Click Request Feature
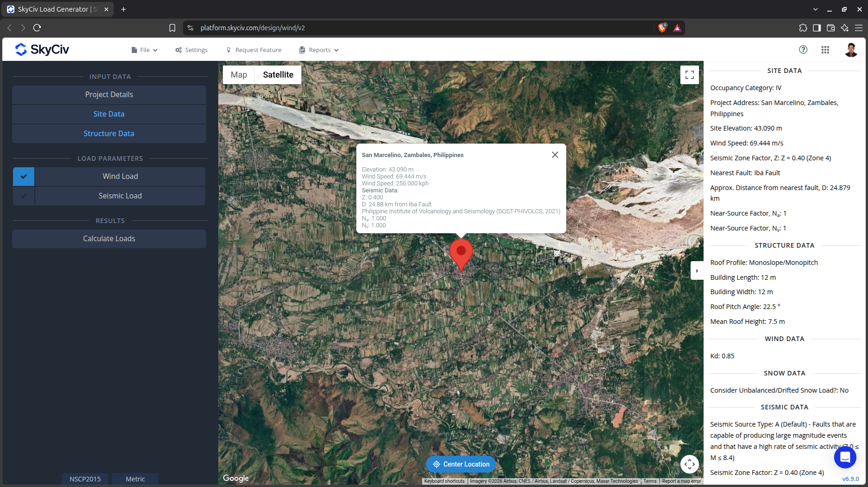The height and width of the screenshot is (487, 868). pos(254,50)
